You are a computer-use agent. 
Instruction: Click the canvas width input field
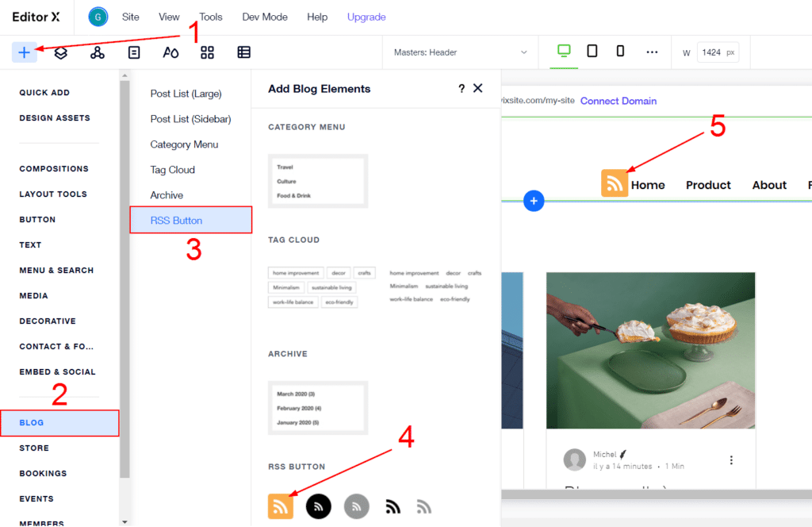(x=710, y=52)
